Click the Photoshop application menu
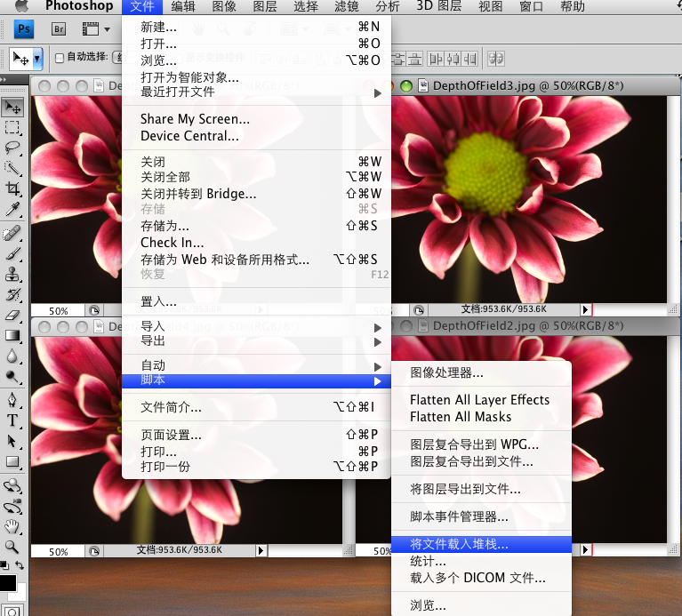Image resolution: width=682 pixels, height=616 pixels. point(79,6)
